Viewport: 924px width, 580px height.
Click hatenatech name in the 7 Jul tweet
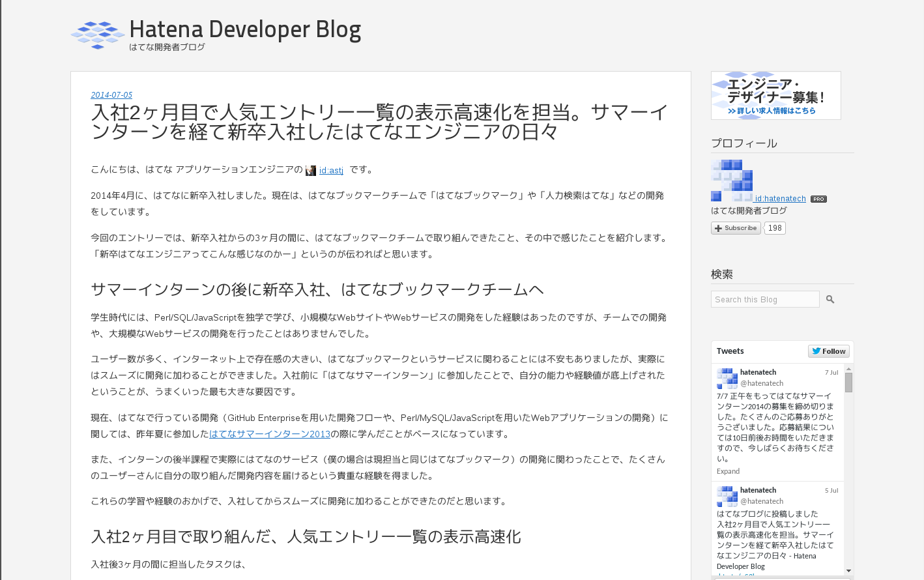(758, 372)
